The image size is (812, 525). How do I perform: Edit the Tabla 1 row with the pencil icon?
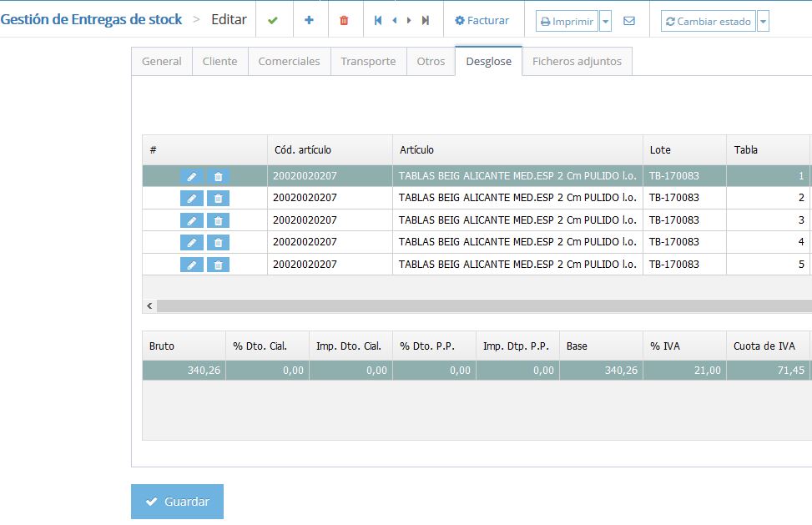(x=192, y=177)
